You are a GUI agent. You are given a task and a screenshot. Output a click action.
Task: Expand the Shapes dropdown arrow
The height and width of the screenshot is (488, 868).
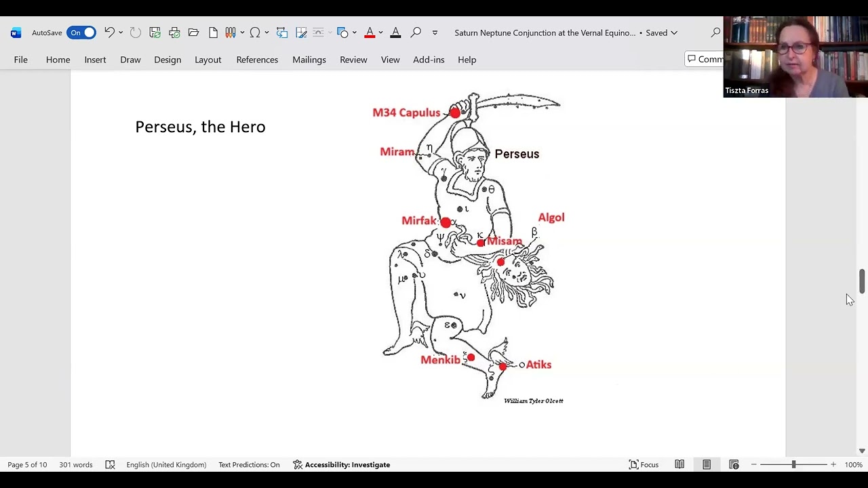pos(354,33)
